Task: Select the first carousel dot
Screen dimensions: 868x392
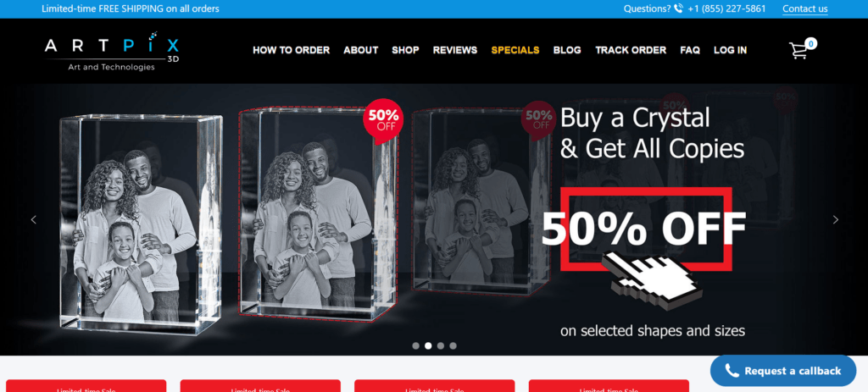Action: (415, 345)
